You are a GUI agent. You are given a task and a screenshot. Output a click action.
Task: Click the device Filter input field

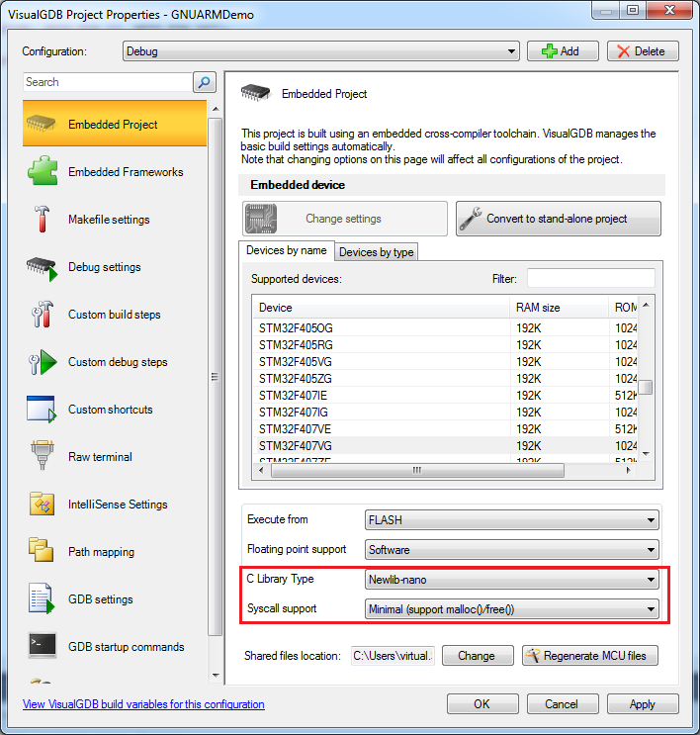tap(591, 278)
